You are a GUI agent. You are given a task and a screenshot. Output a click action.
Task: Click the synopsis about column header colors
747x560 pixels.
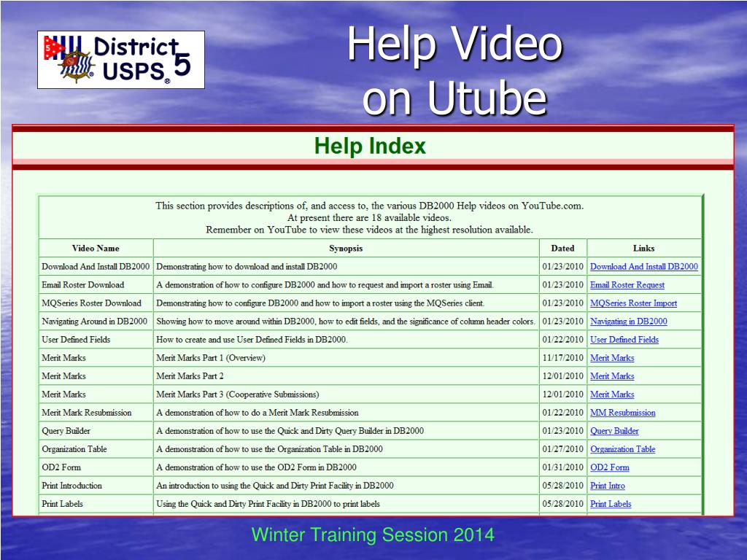tap(346, 322)
